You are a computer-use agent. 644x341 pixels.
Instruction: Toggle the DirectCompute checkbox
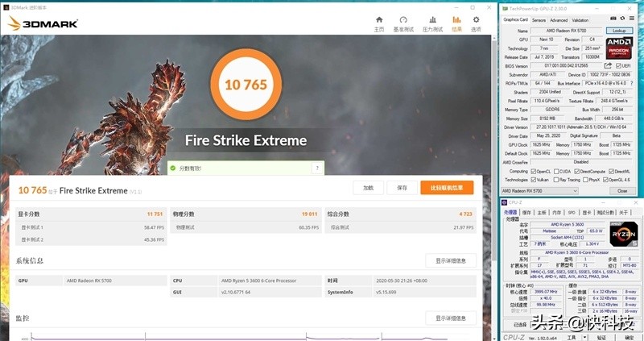click(x=576, y=171)
